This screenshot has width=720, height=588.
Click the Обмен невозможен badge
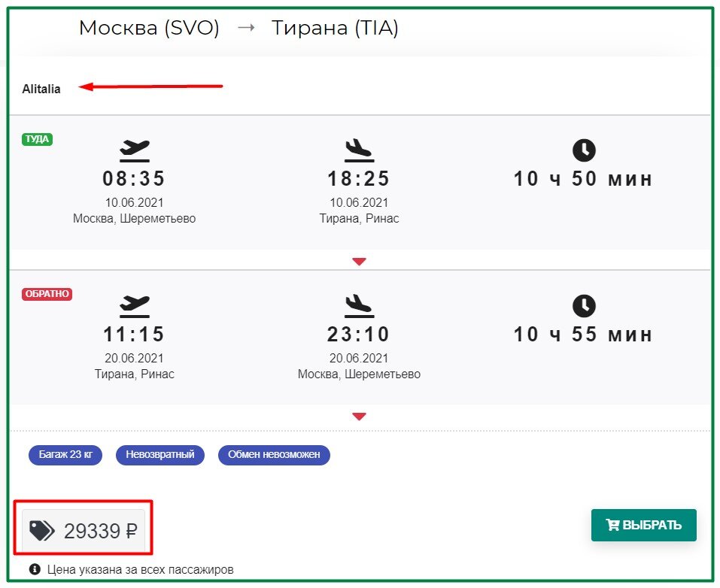274,455
